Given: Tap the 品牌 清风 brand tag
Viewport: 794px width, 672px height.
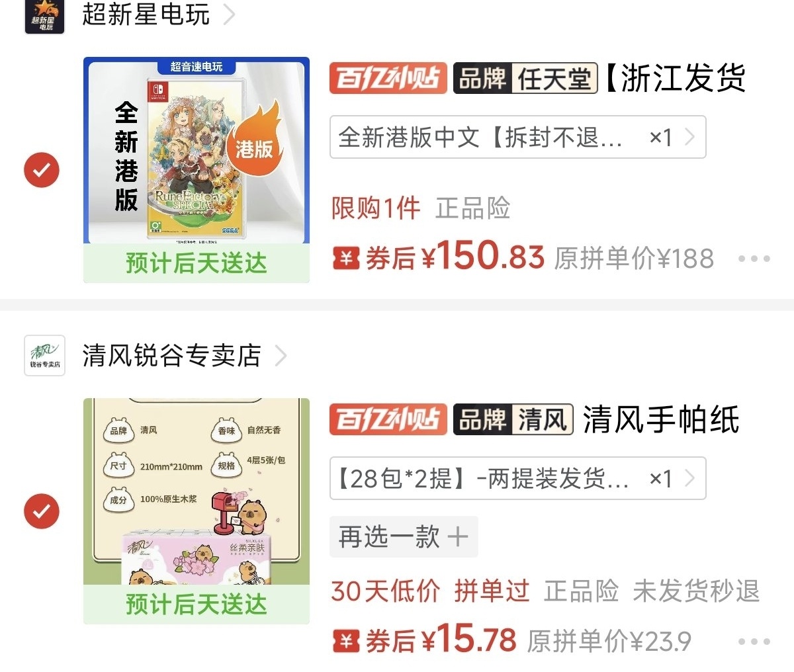Looking at the screenshot, I should point(513,419).
